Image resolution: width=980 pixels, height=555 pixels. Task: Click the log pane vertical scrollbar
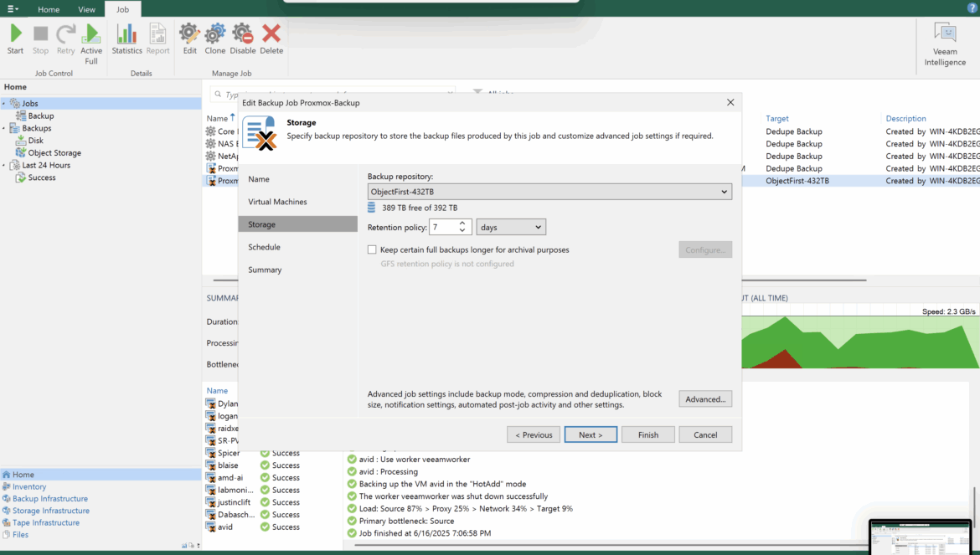pyautogui.click(x=974, y=506)
